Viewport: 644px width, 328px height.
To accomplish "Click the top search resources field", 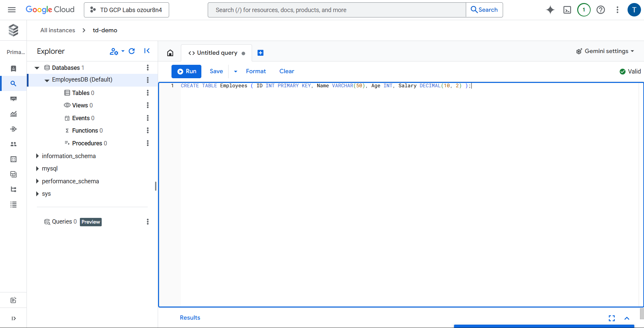I will tap(337, 10).
